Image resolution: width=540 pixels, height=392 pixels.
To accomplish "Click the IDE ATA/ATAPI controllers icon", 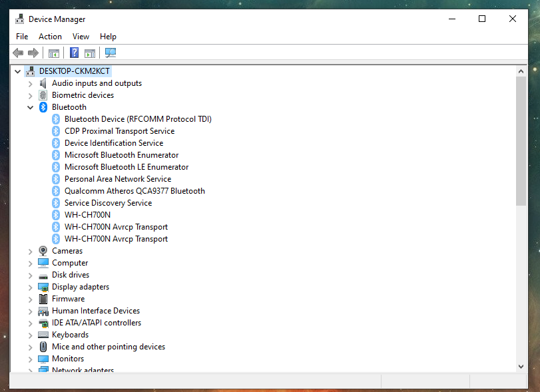I will pos(43,323).
